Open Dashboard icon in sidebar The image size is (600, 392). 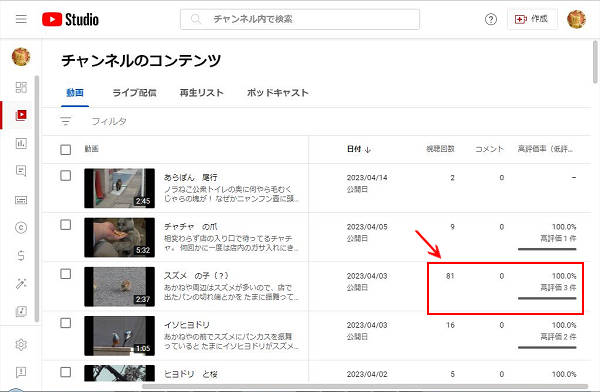tap(21, 87)
